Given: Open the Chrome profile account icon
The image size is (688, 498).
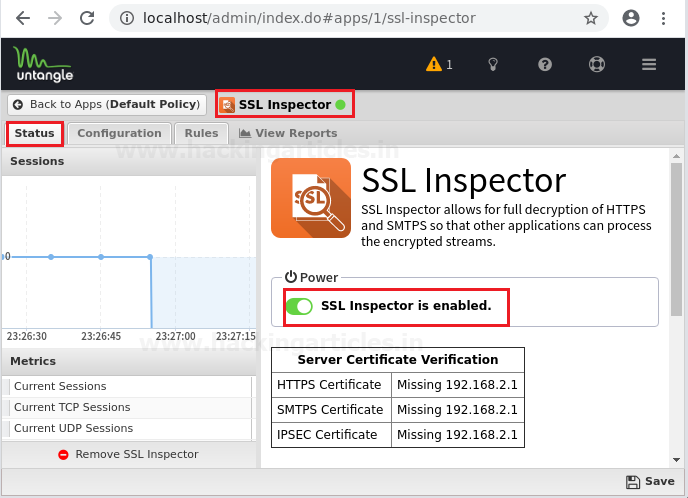Looking at the screenshot, I should [x=631, y=18].
